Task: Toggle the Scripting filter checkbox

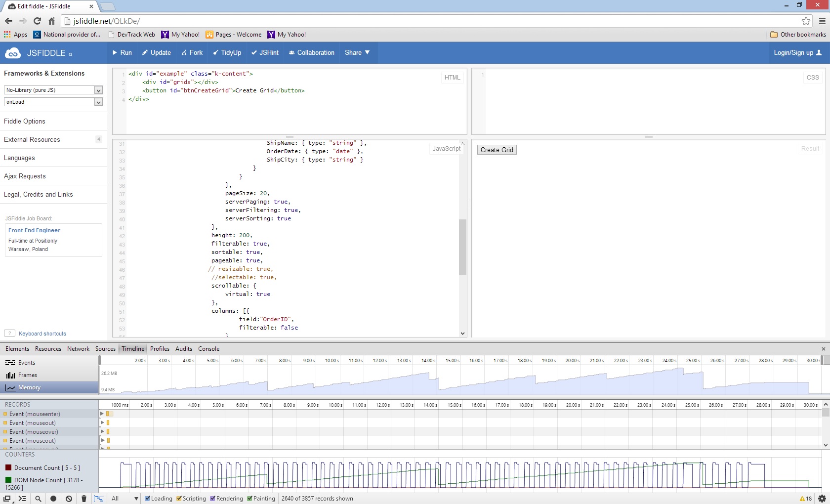Action: [179, 499]
